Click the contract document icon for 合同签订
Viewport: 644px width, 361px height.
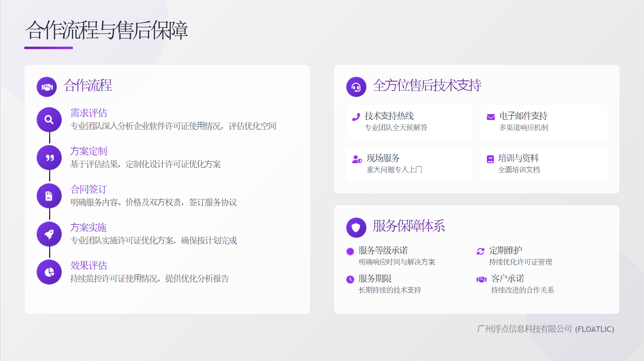(x=49, y=196)
